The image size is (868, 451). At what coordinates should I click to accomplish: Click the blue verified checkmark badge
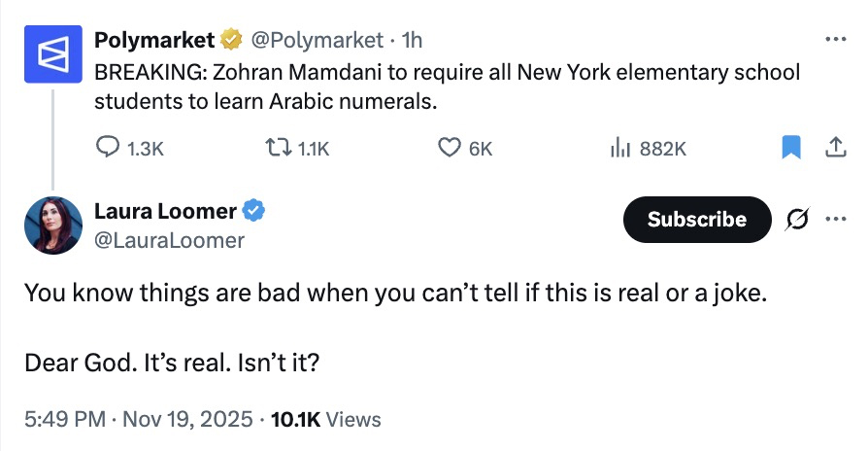[x=254, y=211]
